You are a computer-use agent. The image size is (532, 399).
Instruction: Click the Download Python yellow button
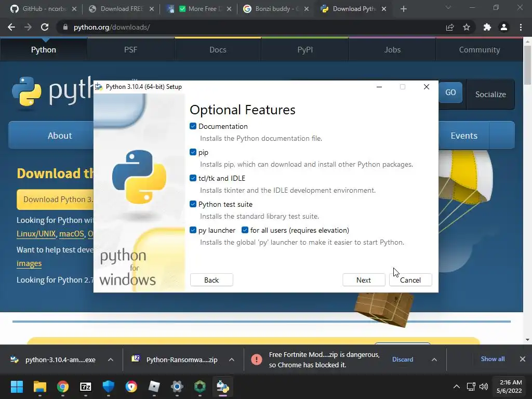[x=55, y=199]
